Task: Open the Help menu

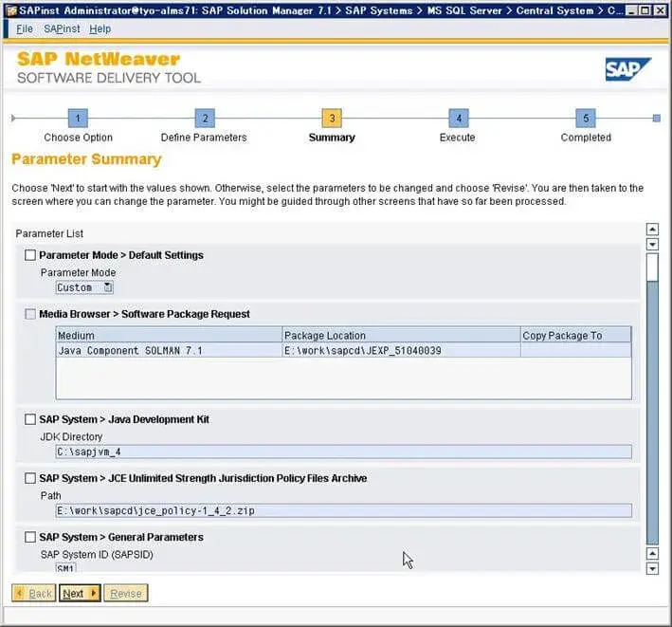Action: pos(100,28)
